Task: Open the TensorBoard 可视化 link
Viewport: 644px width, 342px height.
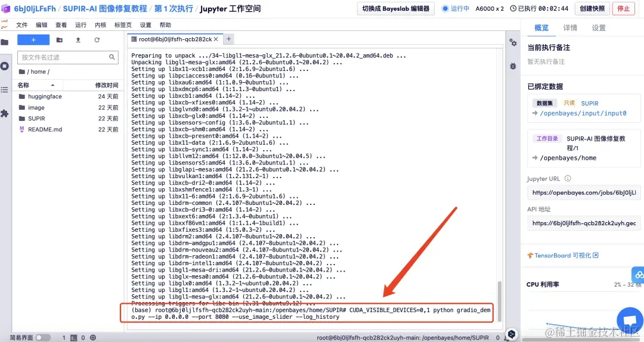Action: point(563,256)
